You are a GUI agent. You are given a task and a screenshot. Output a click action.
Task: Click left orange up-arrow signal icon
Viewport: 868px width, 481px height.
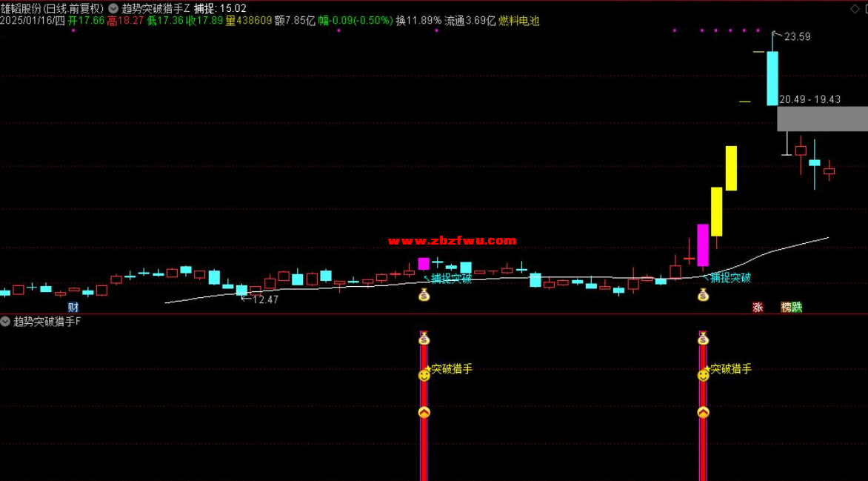coord(424,412)
